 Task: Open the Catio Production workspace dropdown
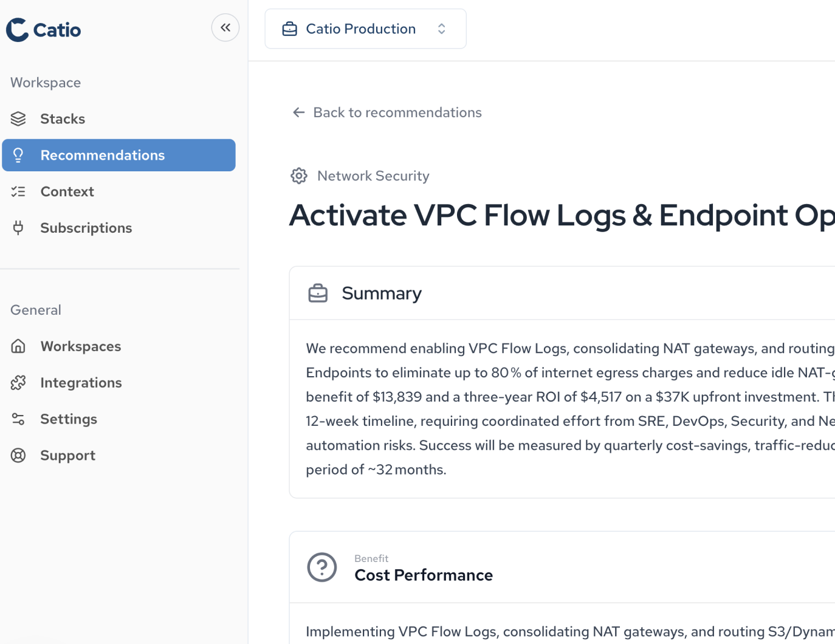365,29
